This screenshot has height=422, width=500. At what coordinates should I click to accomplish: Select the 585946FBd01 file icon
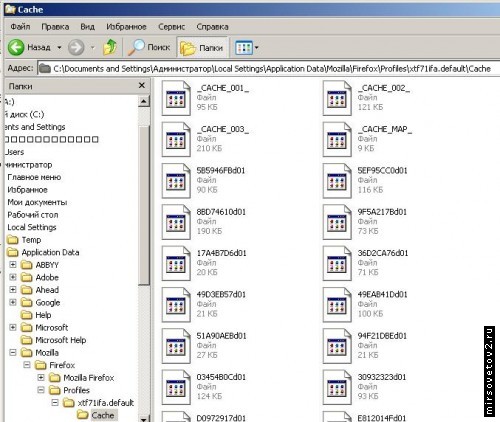[176, 181]
